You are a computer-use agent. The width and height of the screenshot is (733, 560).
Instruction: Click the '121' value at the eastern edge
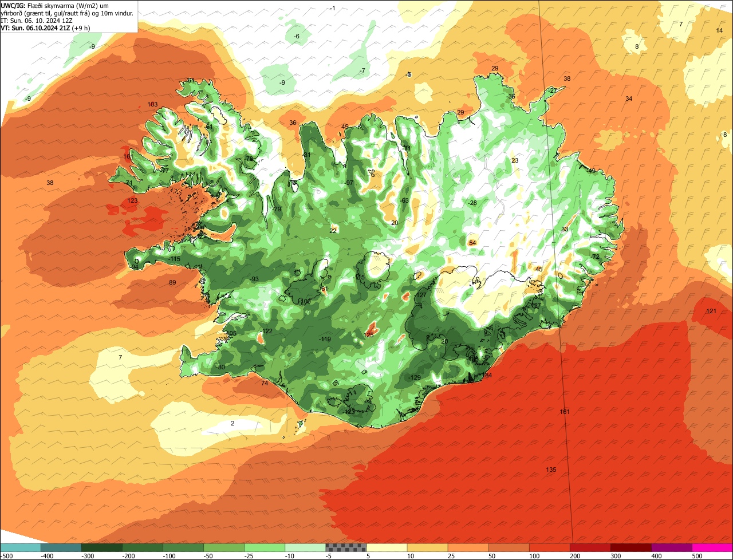tap(711, 311)
